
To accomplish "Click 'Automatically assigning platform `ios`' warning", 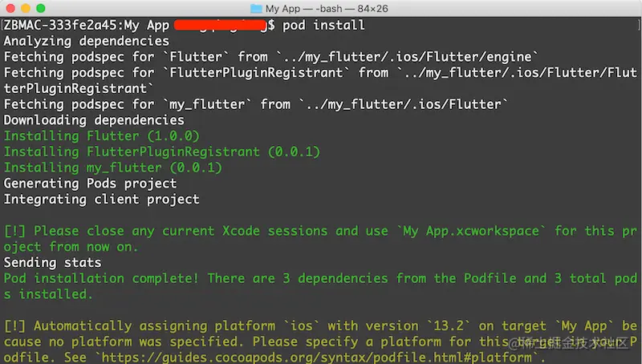I will coord(320,342).
